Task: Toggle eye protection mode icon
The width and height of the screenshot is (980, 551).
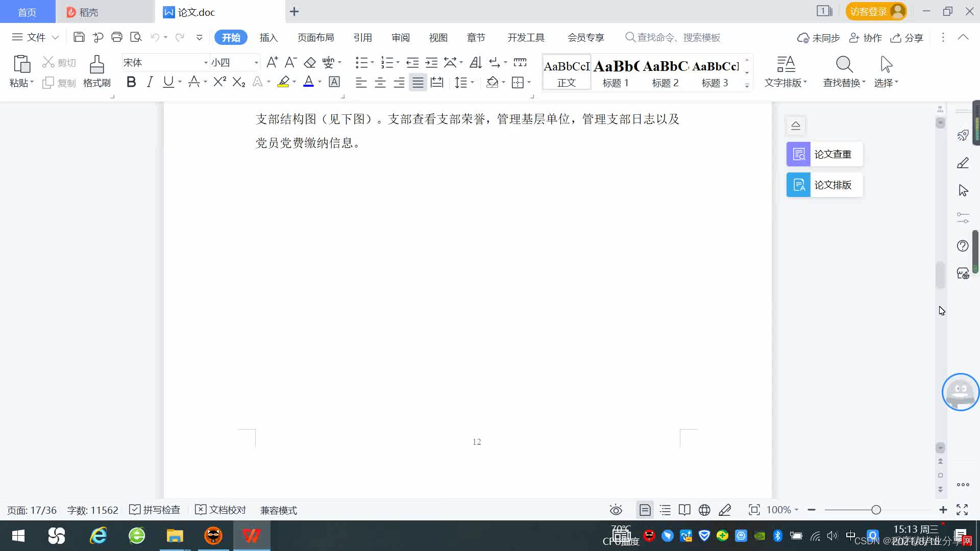Action: tap(616, 510)
